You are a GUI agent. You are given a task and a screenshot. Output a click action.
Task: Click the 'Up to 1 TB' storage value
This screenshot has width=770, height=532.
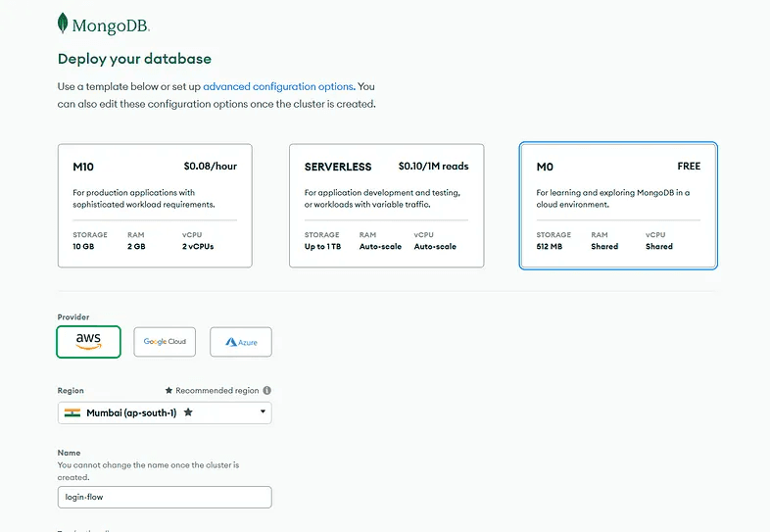click(322, 246)
